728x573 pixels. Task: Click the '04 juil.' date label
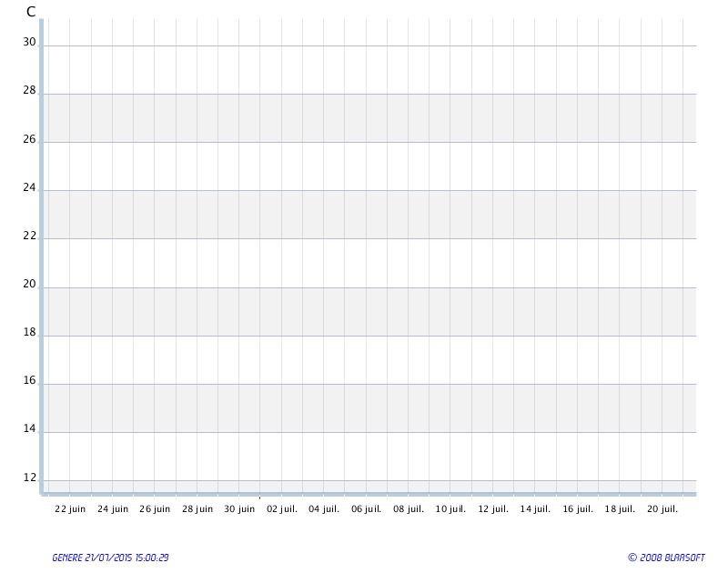(x=324, y=509)
